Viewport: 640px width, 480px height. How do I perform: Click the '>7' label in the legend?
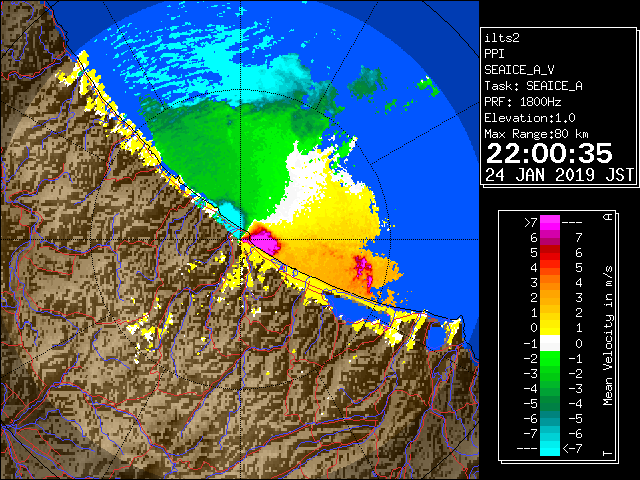(x=531, y=222)
